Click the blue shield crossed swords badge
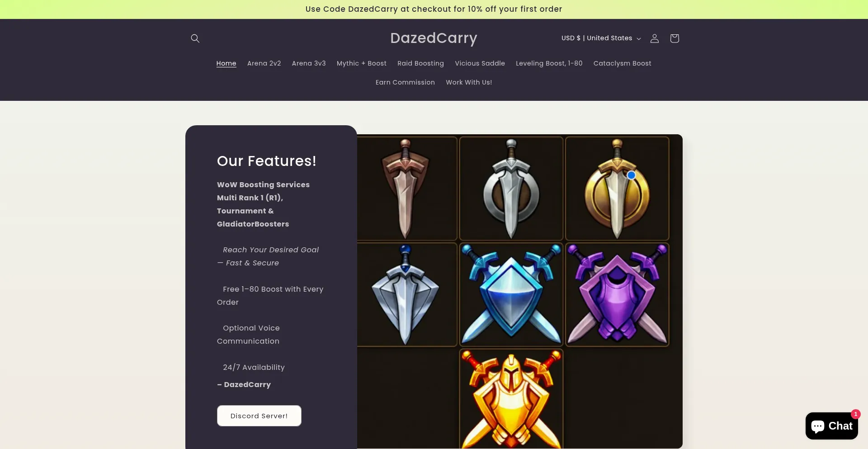This screenshot has width=868, height=449. point(511,294)
